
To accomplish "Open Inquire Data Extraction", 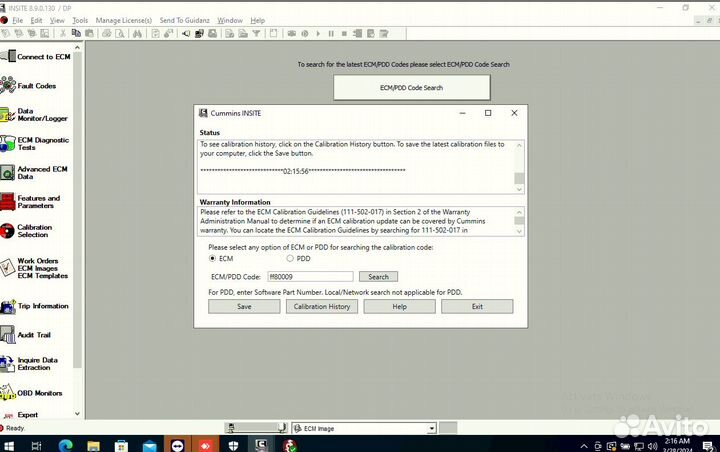I will (29, 363).
